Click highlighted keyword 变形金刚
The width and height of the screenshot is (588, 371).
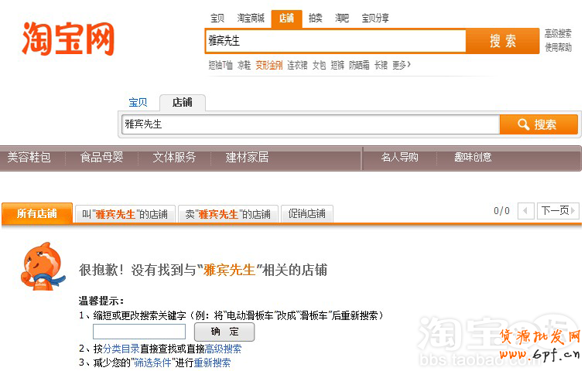(x=269, y=65)
